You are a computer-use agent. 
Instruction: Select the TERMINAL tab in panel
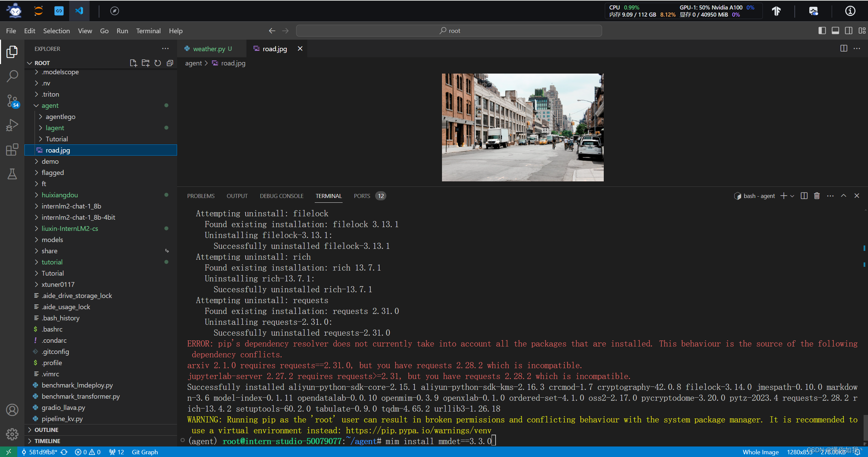328,196
